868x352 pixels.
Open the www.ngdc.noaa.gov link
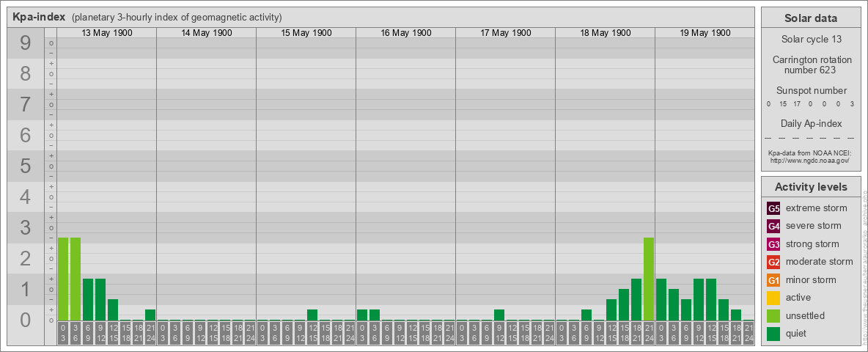809,160
